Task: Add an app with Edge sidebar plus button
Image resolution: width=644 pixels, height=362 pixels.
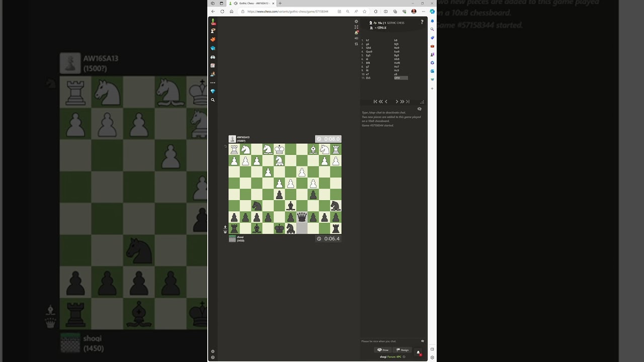Action: point(432,88)
